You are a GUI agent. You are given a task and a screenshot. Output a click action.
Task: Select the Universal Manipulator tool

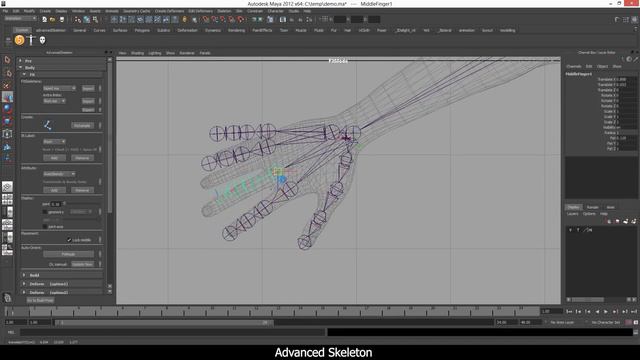pyautogui.click(x=7, y=133)
